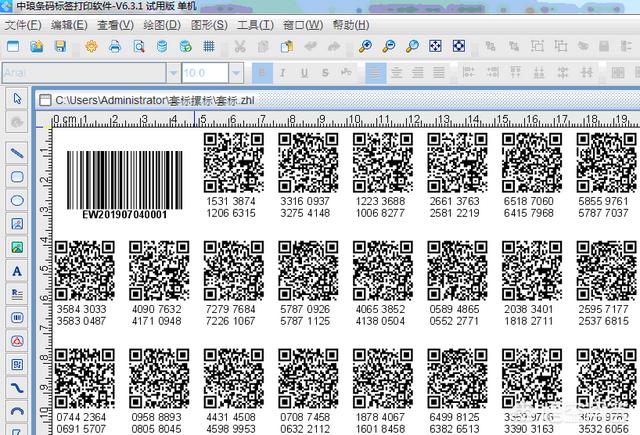Screen dimensions: 640x435
Task: Select justify text alignment button
Action: [x=439, y=73]
